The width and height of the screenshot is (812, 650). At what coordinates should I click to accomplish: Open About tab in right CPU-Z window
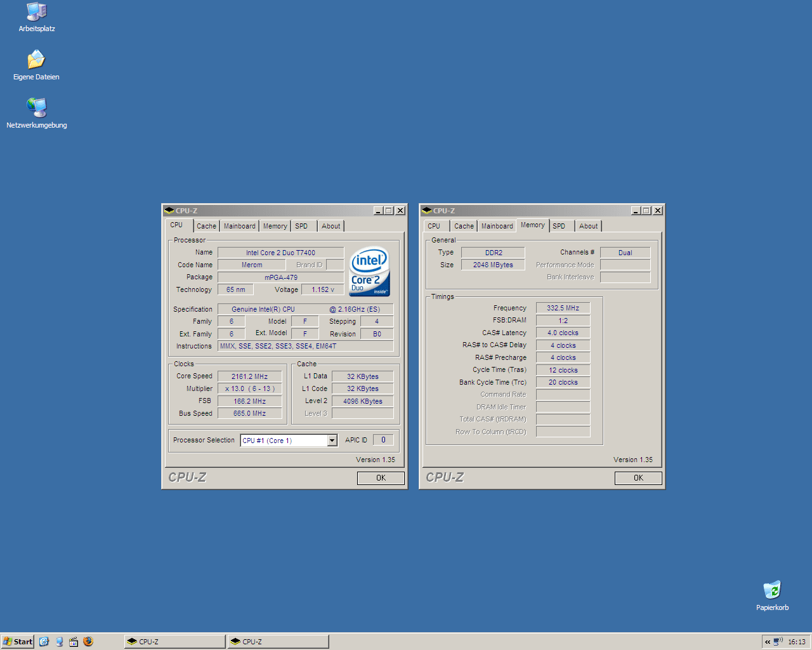[588, 226]
